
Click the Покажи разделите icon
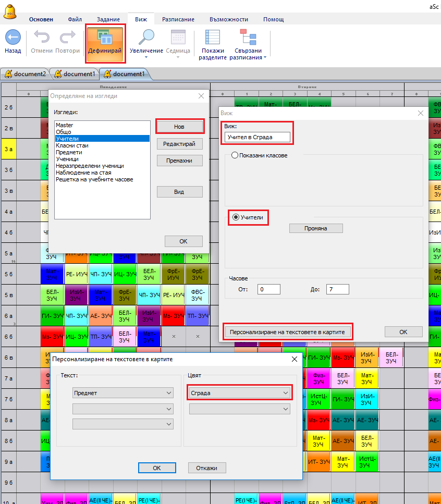pos(212,38)
